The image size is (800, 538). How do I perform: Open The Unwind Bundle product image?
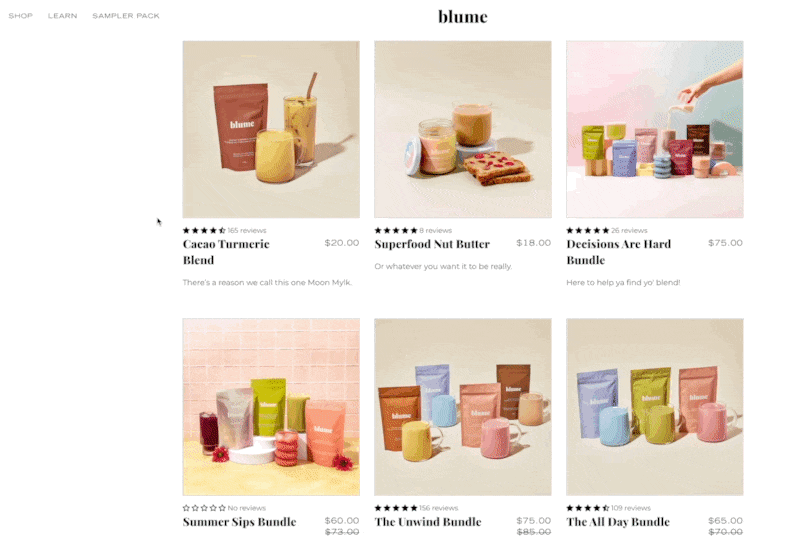point(463,407)
